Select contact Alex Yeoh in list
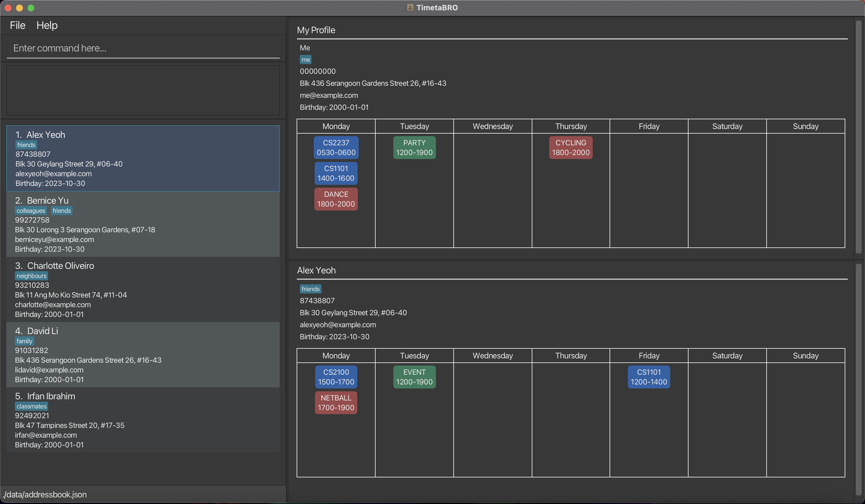This screenshot has width=865, height=504. pos(143,158)
